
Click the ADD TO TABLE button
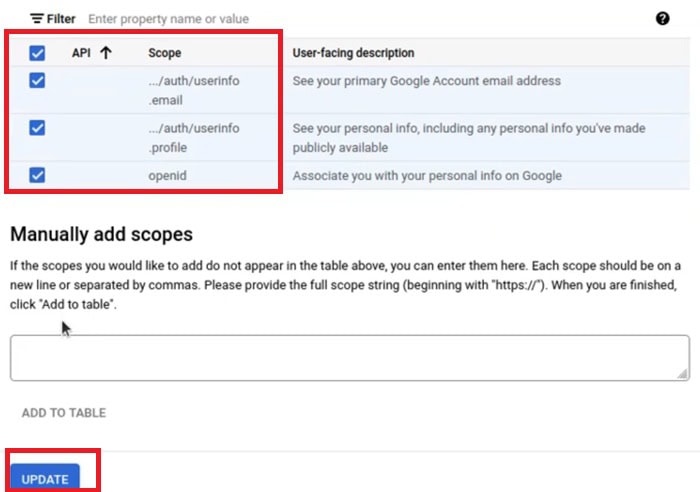[x=64, y=413]
